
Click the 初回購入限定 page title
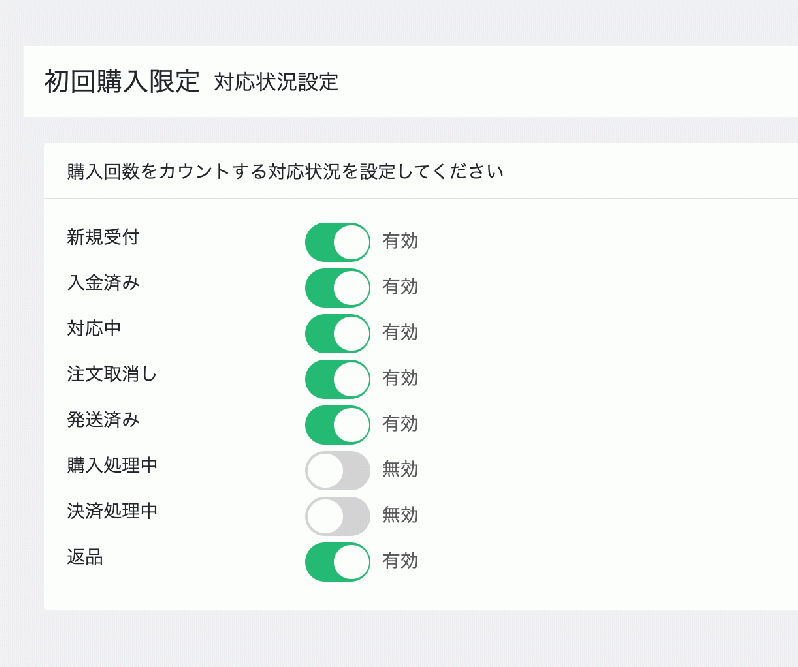pos(122,82)
